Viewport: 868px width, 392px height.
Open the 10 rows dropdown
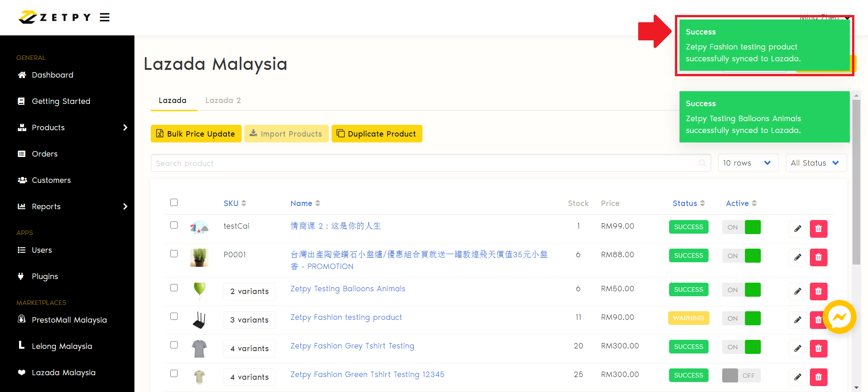point(748,163)
